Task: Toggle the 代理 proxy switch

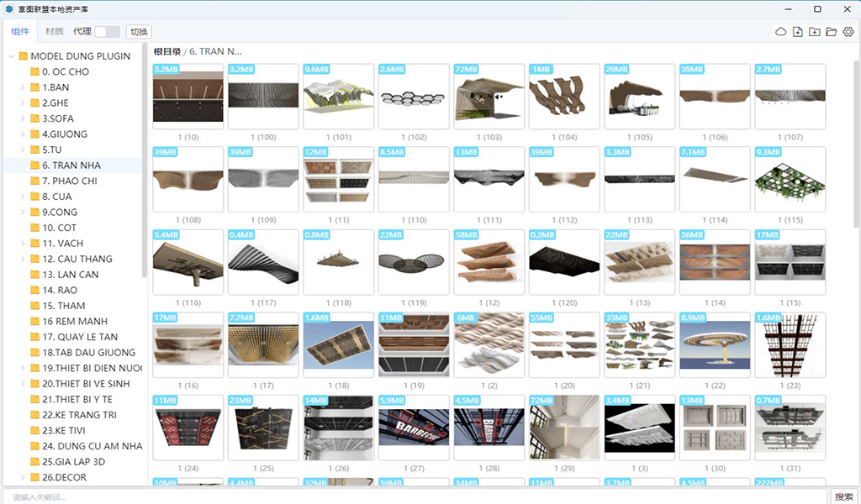Action: click(x=107, y=32)
